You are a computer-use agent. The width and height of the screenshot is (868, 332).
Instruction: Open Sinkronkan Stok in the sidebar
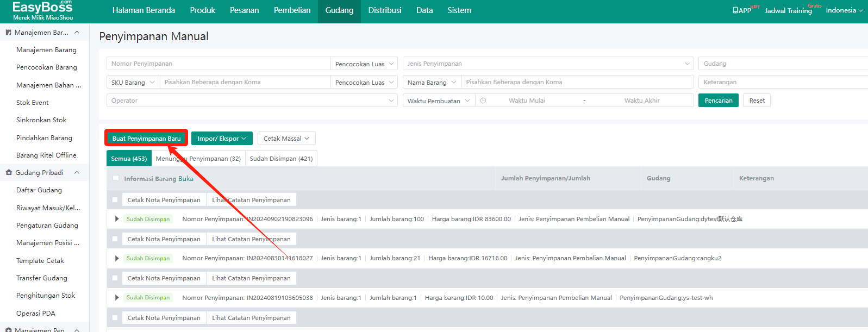click(41, 120)
